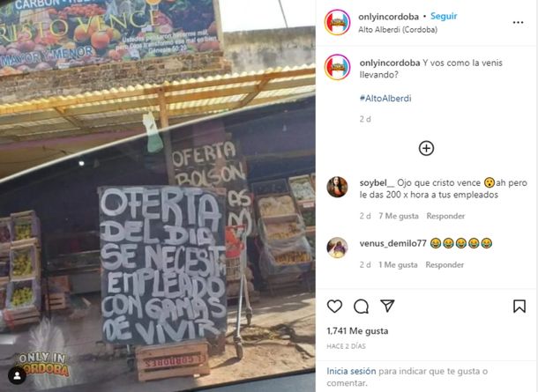Image resolution: width=538 pixels, height=392 pixels.
Task: Reply to soybel__ comment via Responder
Action: [x=445, y=216]
